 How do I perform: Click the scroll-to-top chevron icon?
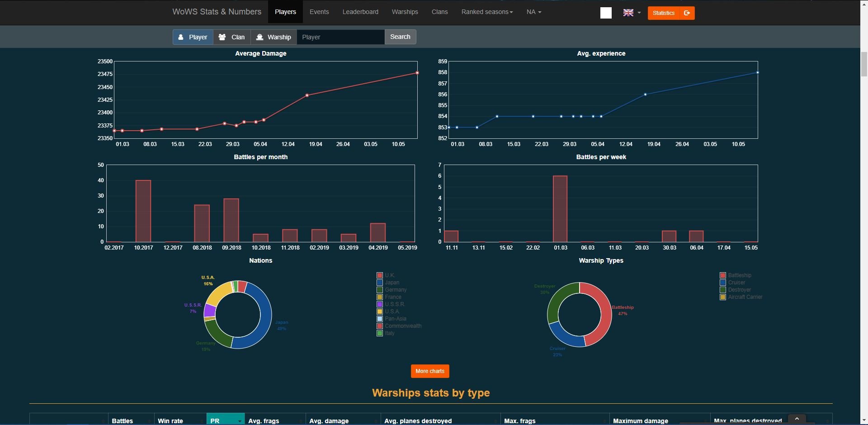click(x=797, y=419)
